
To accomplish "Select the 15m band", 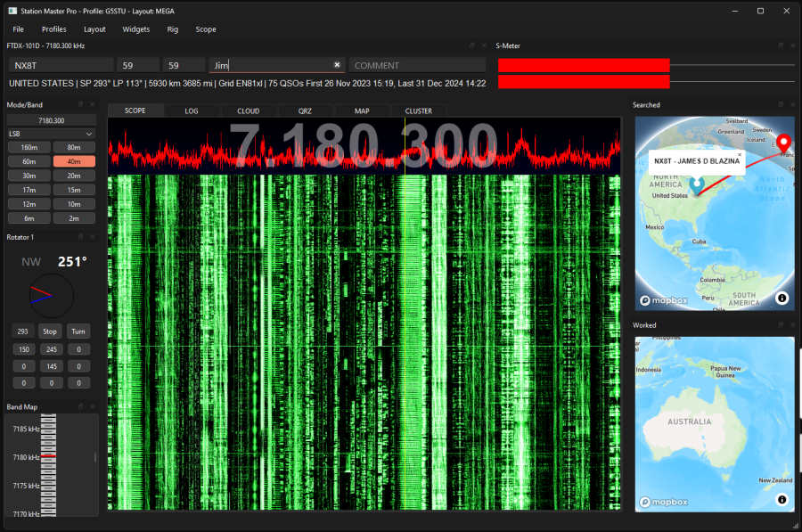I will [74, 190].
